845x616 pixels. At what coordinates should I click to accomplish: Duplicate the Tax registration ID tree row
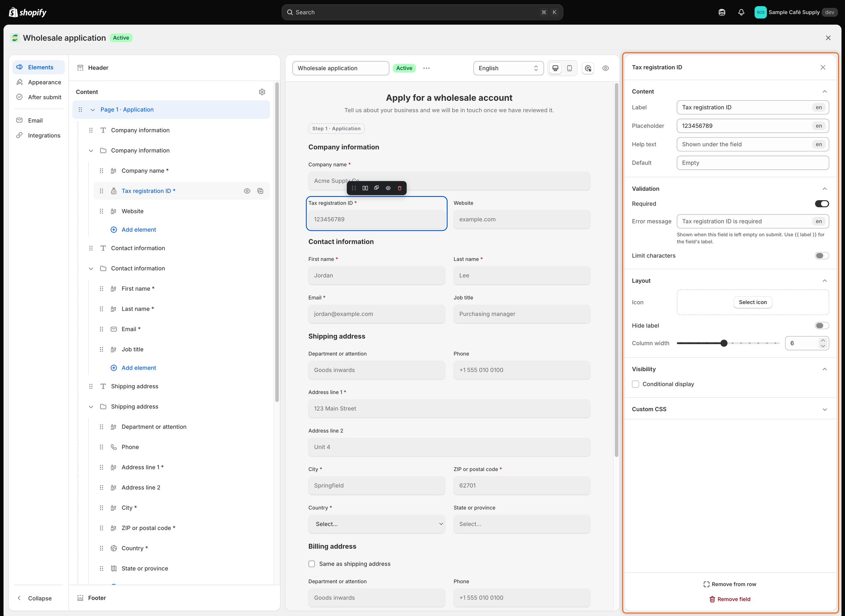(260, 191)
